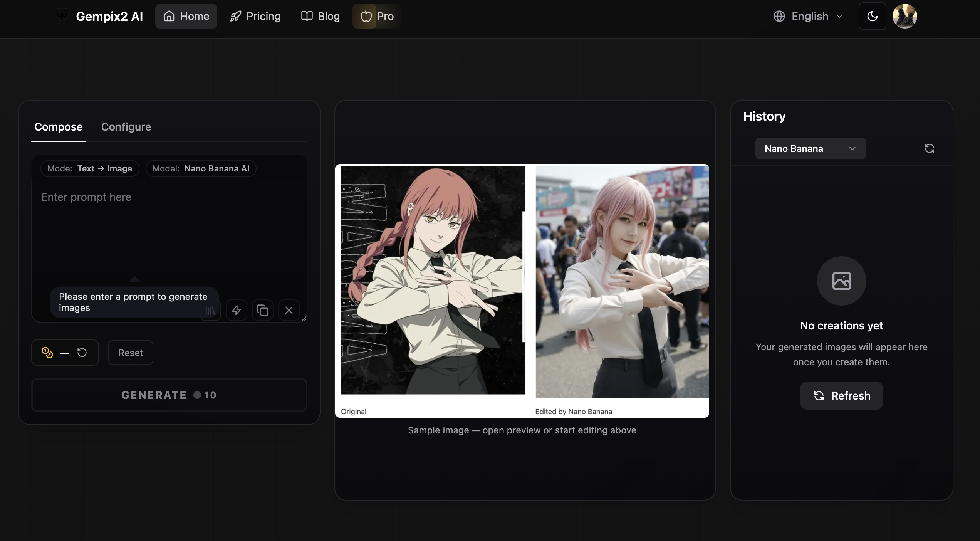The image size is (980, 541).
Task: Open the Blog page from the navigation
Action: (x=320, y=16)
